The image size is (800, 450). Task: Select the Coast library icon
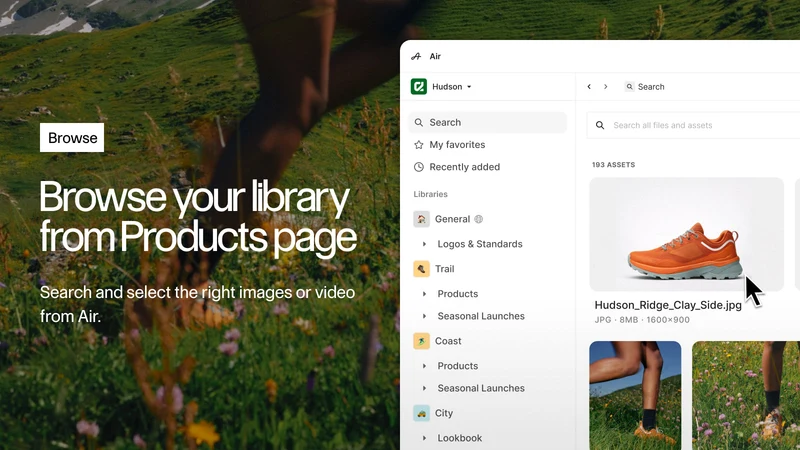421,341
